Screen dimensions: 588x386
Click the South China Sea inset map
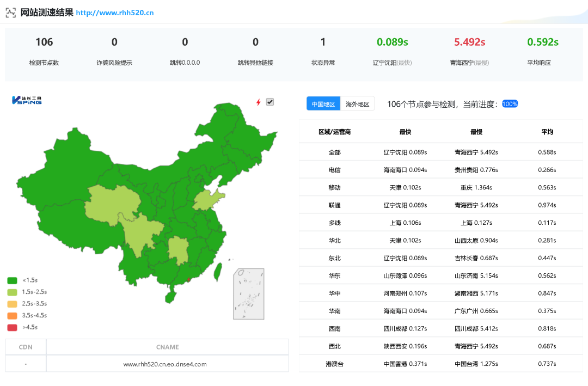tap(248, 294)
